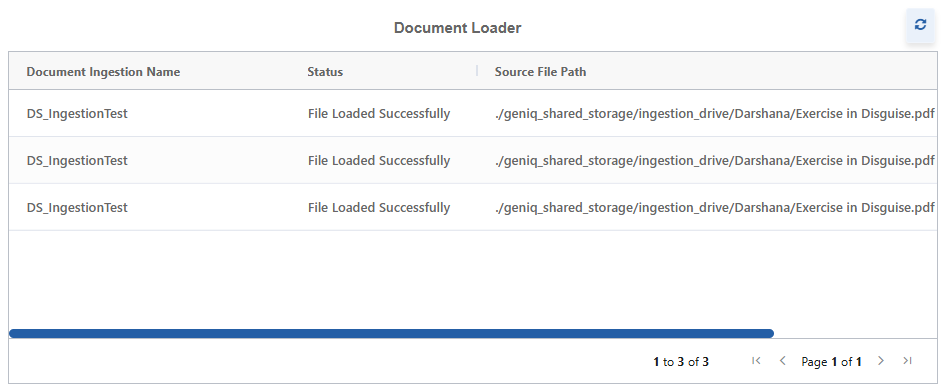Click the refresh icon beside Document Loader
The height and width of the screenshot is (392, 943).
pyautogui.click(x=920, y=25)
